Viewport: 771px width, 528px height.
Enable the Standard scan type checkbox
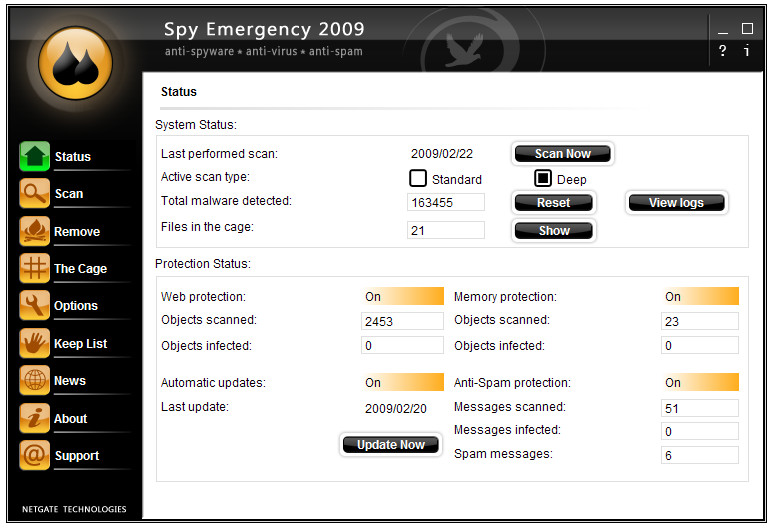click(418, 178)
